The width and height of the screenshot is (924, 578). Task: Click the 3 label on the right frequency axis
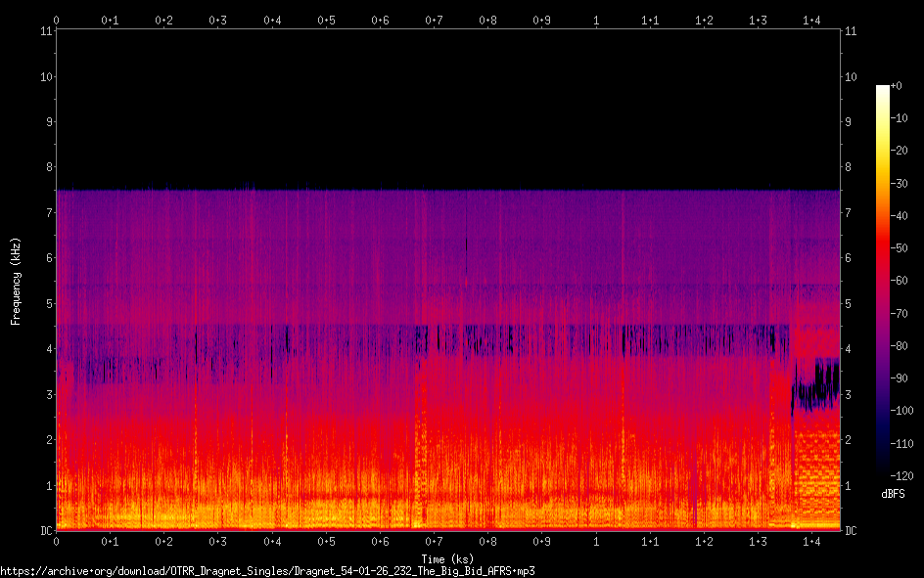pos(849,394)
